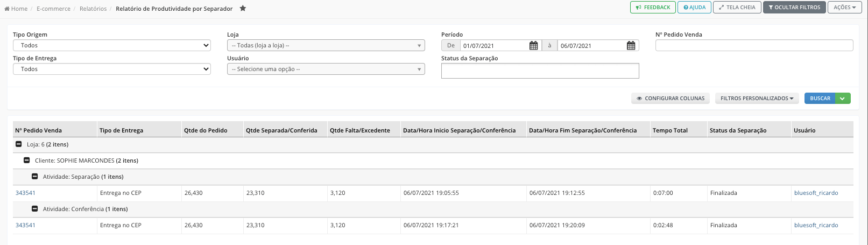
Task: Open calendar picker for end date 06/07/2021
Action: (631, 46)
